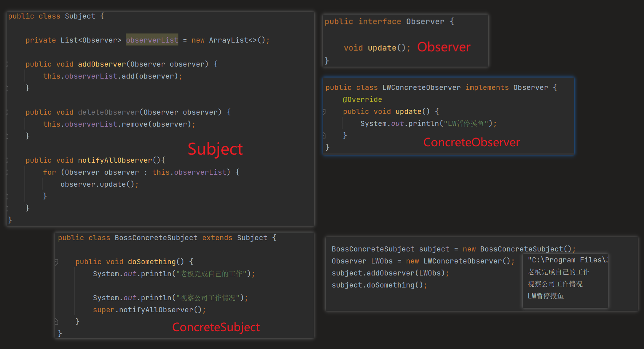Click the 'this.observerList.add(observer);' line
The height and width of the screenshot is (349, 644).
coord(112,76)
